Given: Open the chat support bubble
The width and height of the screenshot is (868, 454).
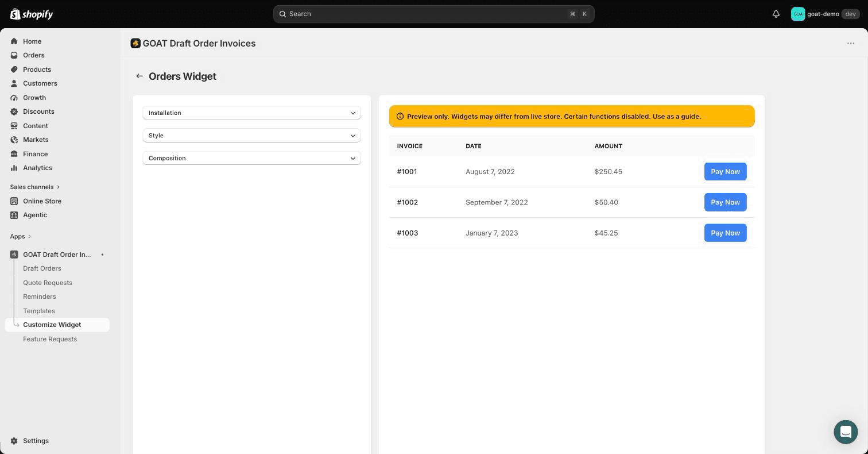Looking at the screenshot, I should point(846,432).
